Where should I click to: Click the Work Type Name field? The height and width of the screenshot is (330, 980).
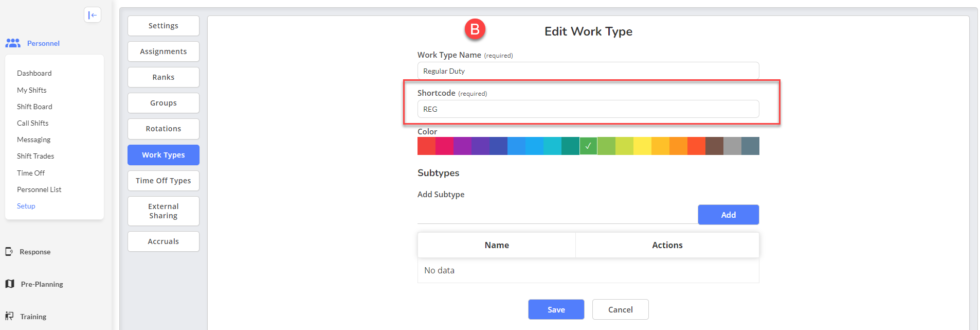point(588,71)
